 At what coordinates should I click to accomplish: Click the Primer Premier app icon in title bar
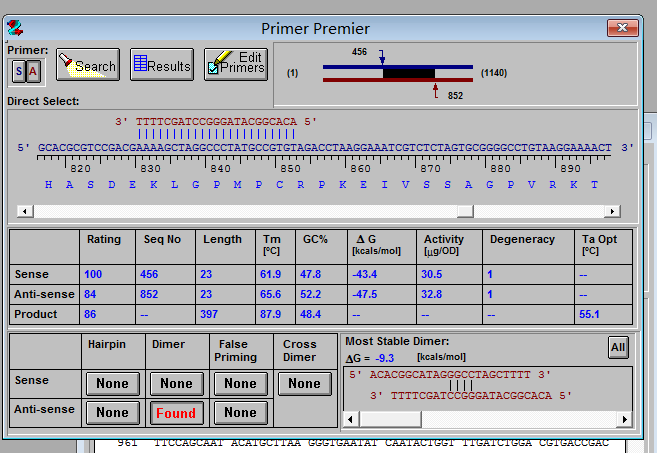pos(15,28)
